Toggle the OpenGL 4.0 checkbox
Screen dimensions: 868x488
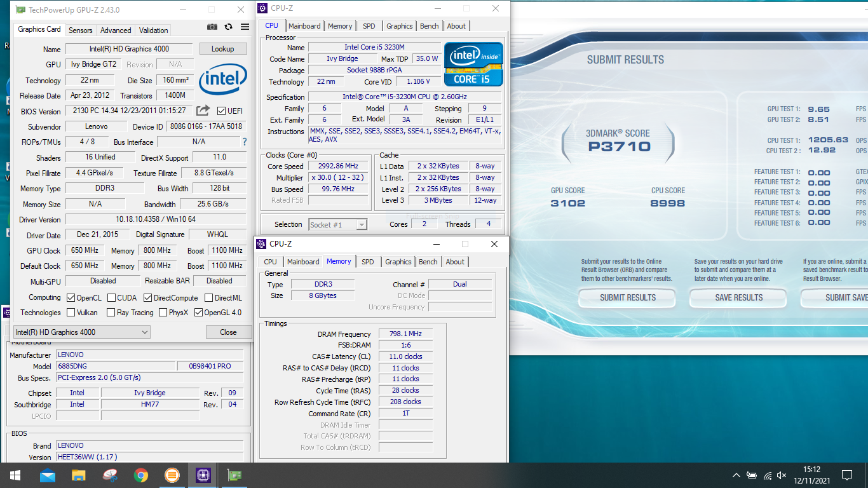[x=198, y=313]
